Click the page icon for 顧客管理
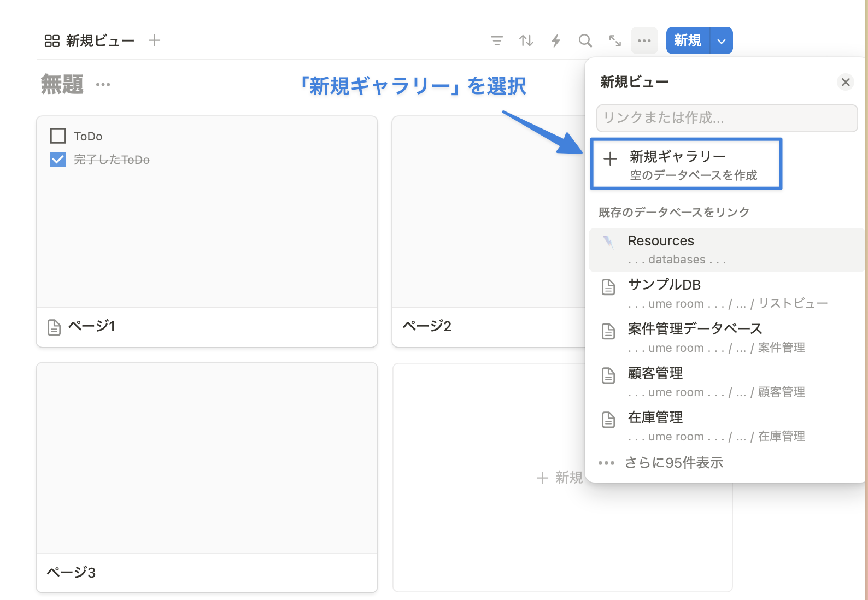 click(608, 375)
